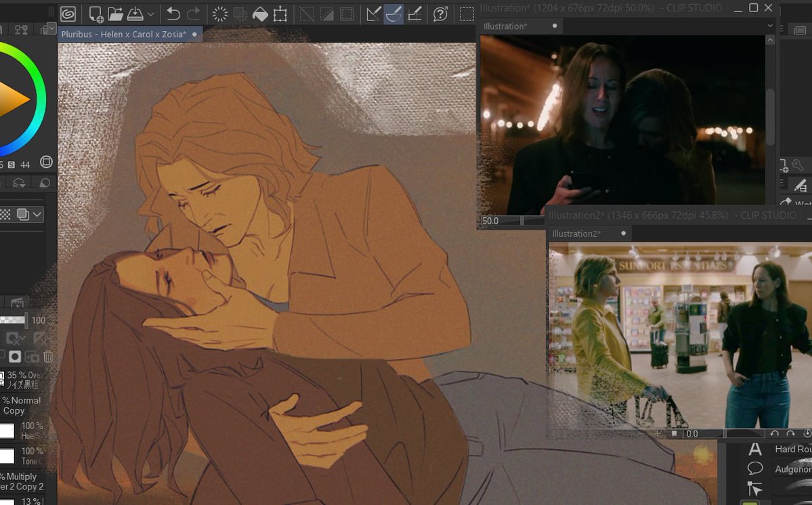Clear the layer with Delete icon
The width and height of the screenshot is (812, 505).
pyautogui.click(x=220, y=14)
